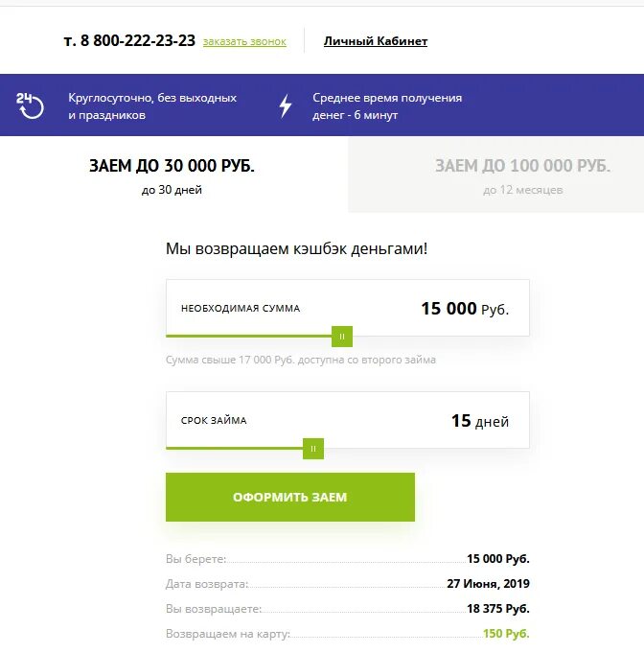Click the Необходимая сумма label
The height and width of the screenshot is (653, 644).
(x=241, y=309)
